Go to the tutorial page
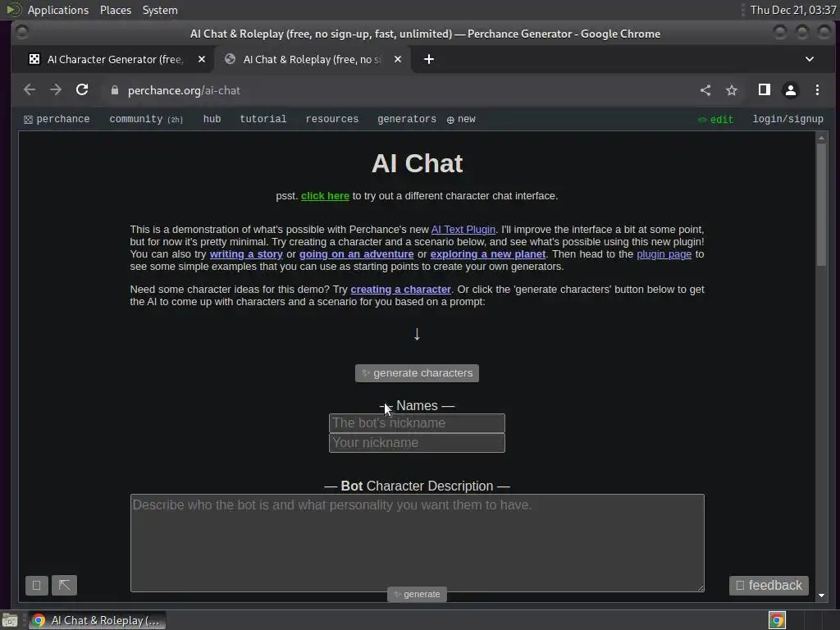840x630 pixels. [263, 119]
